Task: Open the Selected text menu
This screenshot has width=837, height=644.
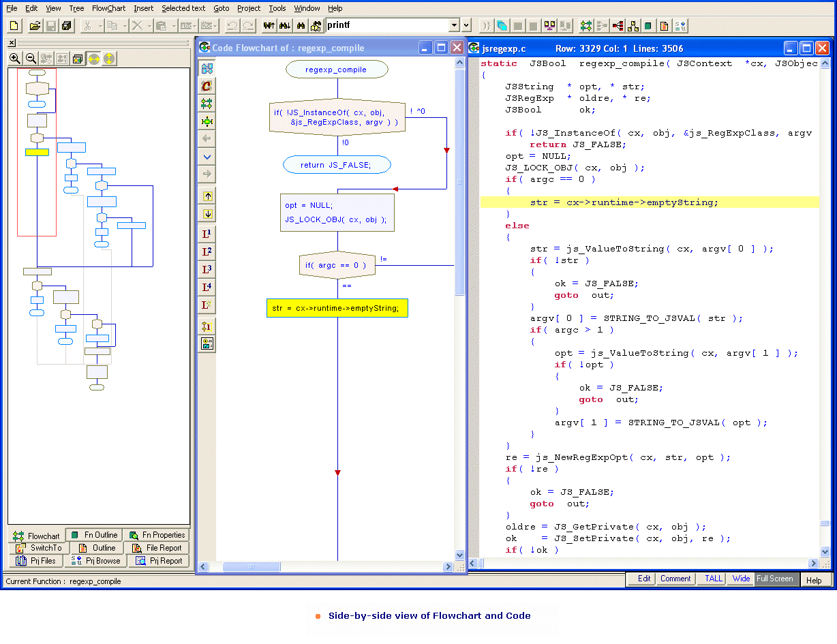Action: pyautogui.click(x=183, y=8)
